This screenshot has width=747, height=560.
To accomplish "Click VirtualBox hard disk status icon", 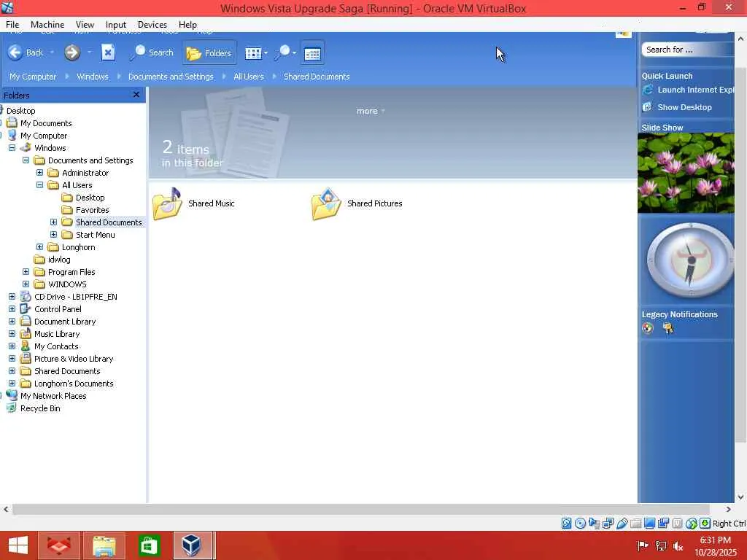I will coord(566,524).
